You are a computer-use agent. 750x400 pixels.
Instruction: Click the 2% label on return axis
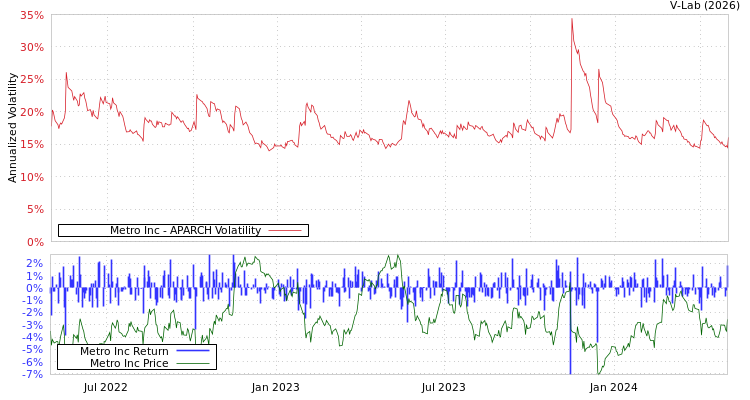tap(35, 264)
